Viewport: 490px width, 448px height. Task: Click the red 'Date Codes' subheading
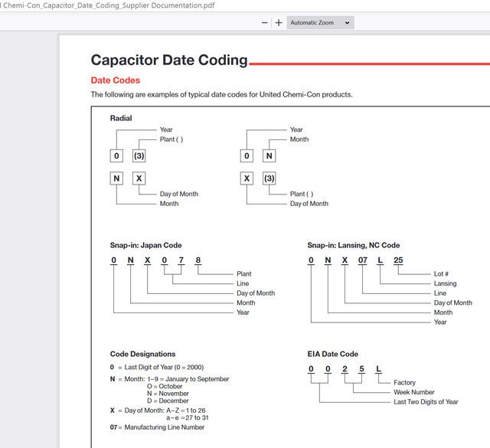click(116, 80)
